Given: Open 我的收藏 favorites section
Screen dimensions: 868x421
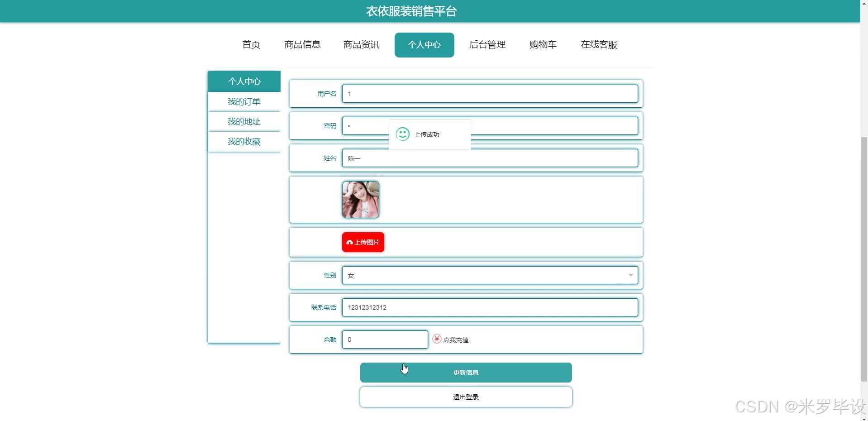Looking at the screenshot, I should 243,141.
